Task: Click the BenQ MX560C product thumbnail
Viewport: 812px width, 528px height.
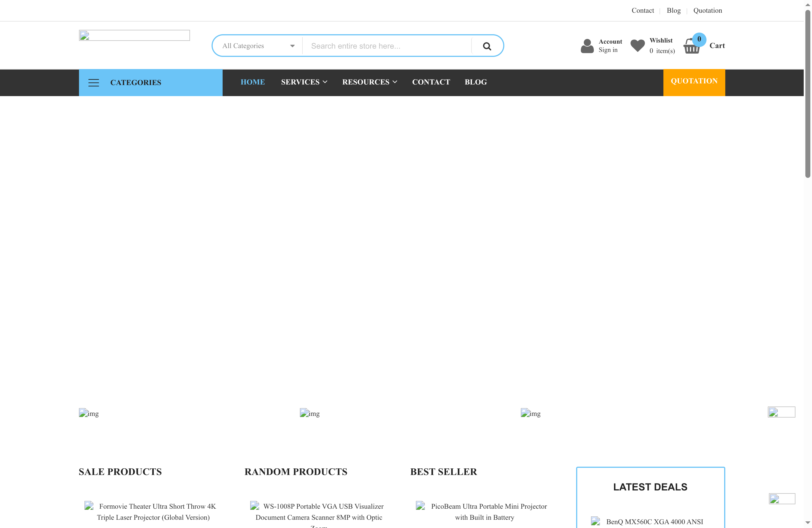Action: click(596, 521)
